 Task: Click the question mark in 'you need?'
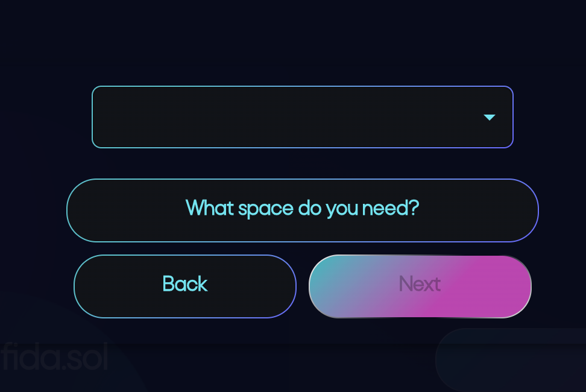point(414,207)
